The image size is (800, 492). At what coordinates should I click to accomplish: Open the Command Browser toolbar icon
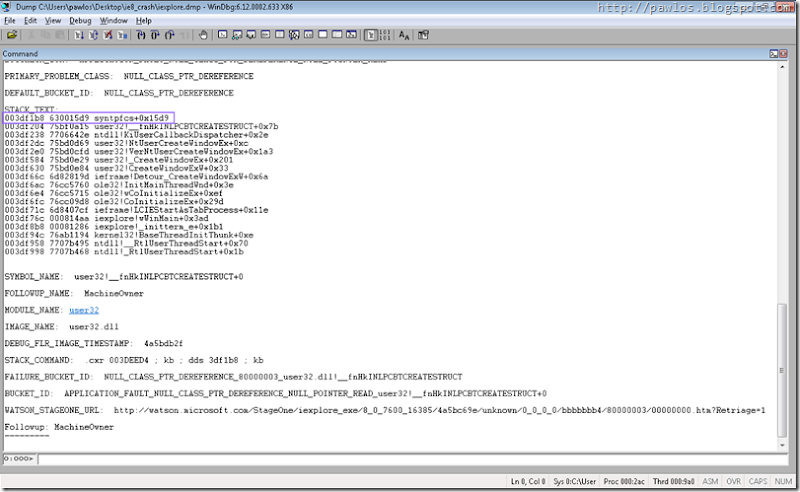pyautogui.click(x=352, y=35)
